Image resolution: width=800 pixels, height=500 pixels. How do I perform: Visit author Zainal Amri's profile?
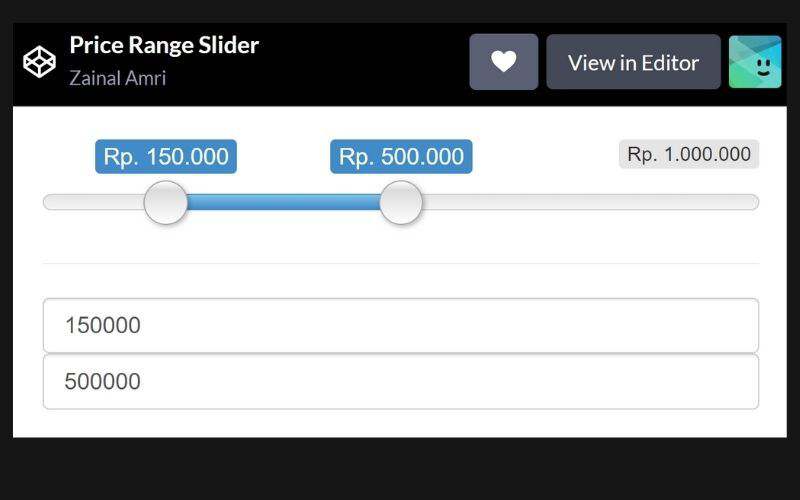click(x=117, y=78)
